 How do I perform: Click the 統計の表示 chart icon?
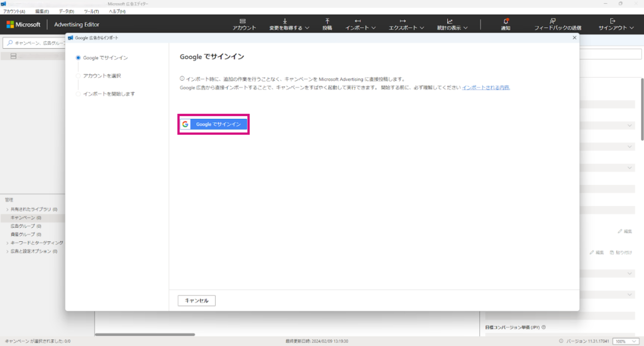450,21
